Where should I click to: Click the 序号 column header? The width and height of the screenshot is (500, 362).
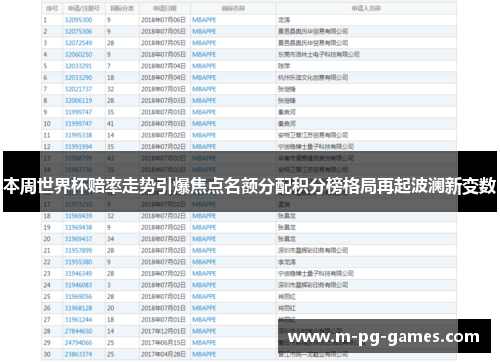(51, 8)
